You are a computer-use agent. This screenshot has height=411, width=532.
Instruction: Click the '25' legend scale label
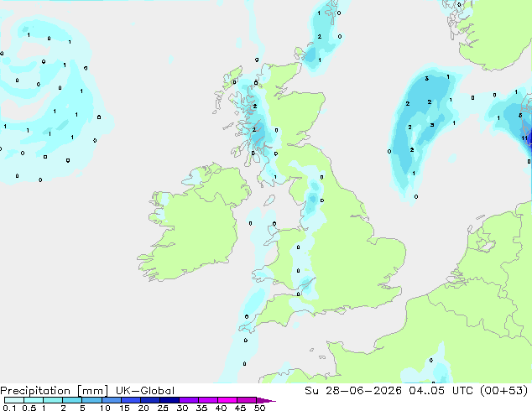[163, 408]
